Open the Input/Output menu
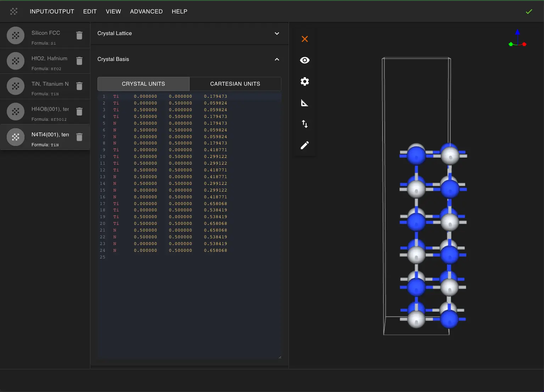This screenshot has height=392, width=544. pos(52,11)
